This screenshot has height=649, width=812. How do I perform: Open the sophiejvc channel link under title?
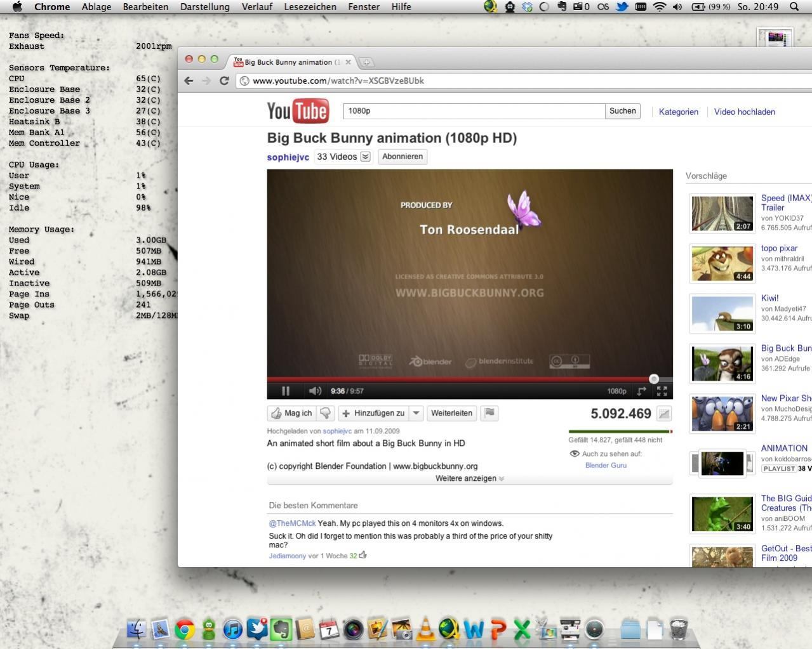[288, 157]
